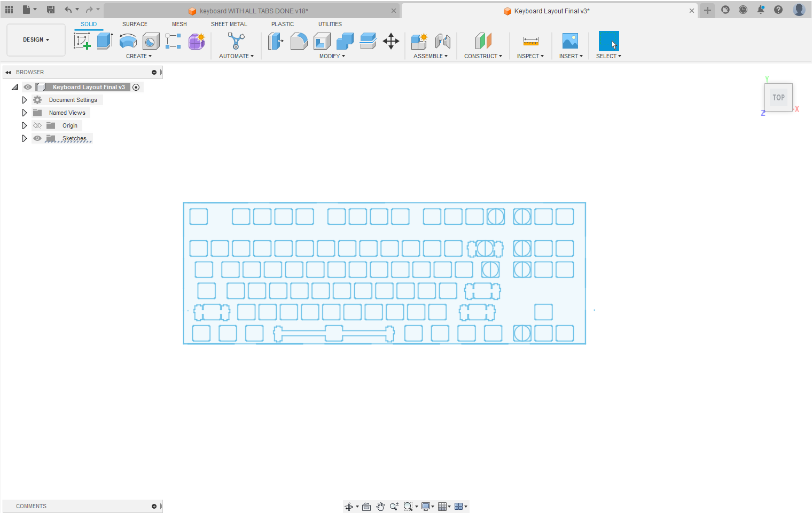Click the New Component icon

[x=419, y=41]
